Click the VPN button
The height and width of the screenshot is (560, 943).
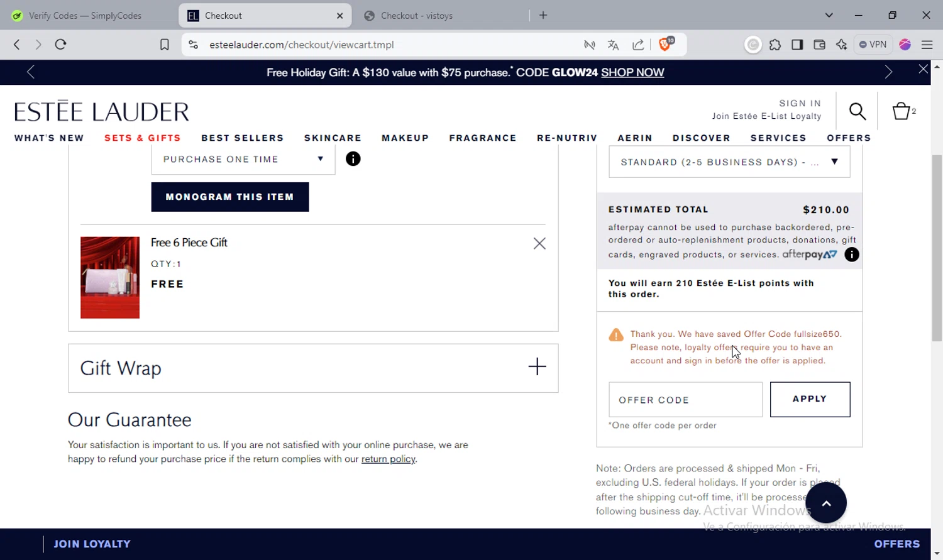(x=873, y=45)
